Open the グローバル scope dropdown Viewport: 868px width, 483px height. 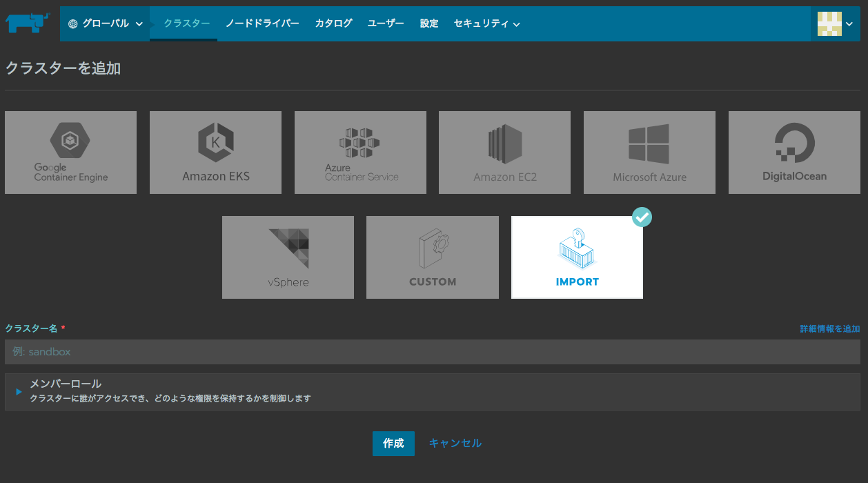[106, 23]
